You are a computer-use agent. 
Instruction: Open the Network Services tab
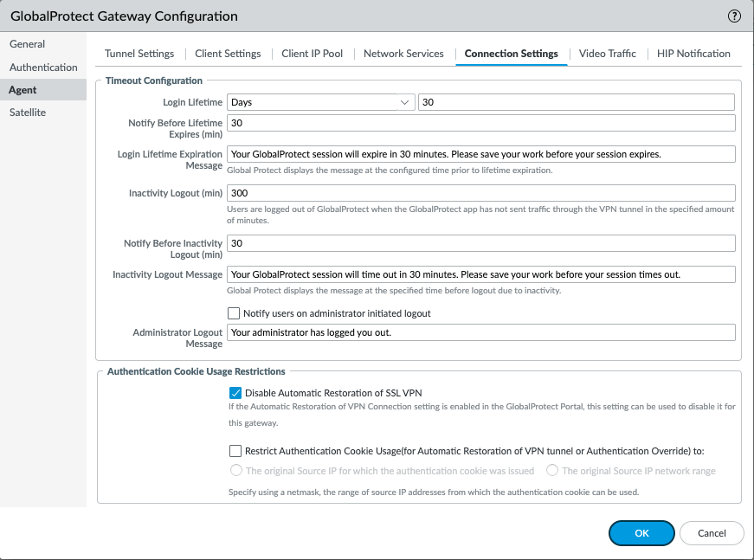(403, 53)
